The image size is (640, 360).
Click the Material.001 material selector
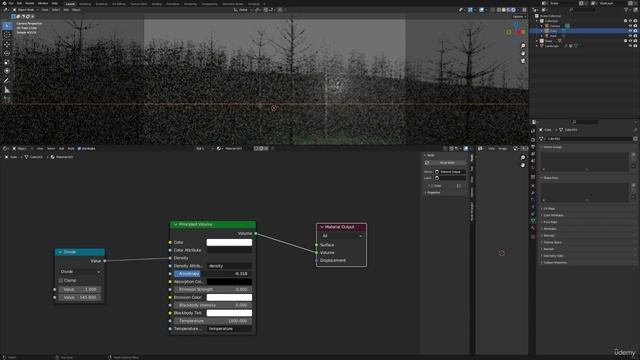click(233, 149)
